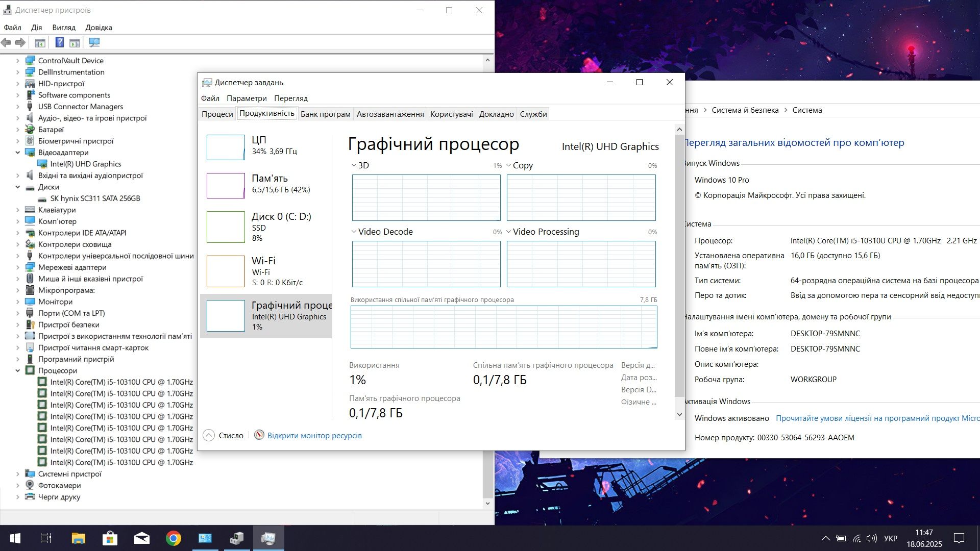
Task: Open Параметри menu in Task Manager
Action: point(247,98)
